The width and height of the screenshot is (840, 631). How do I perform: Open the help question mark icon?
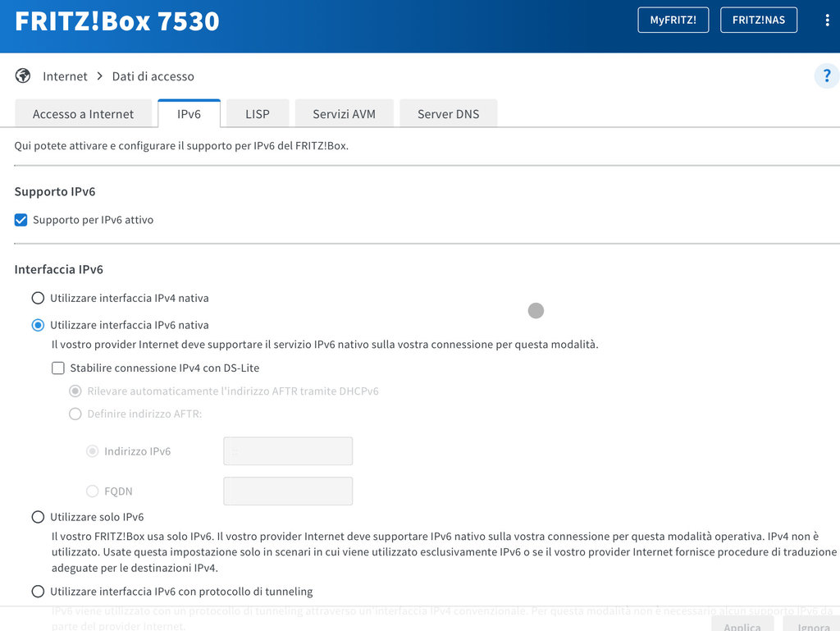(x=827, y=75)
